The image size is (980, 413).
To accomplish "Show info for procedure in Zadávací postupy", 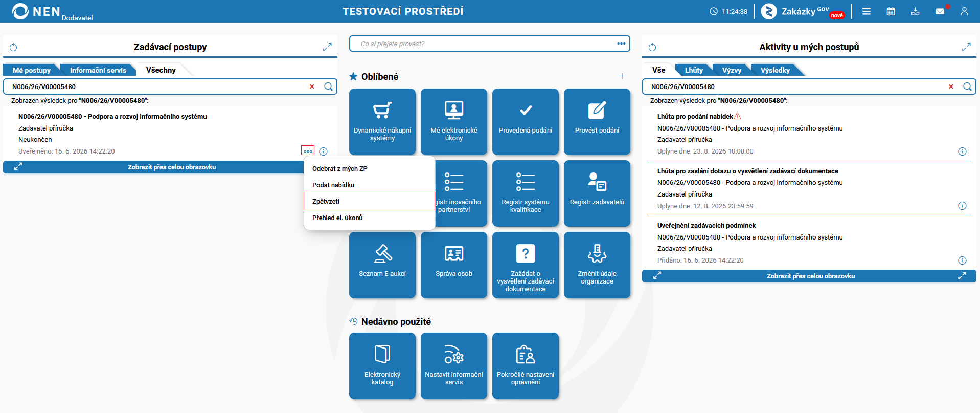I will (323, 151).
